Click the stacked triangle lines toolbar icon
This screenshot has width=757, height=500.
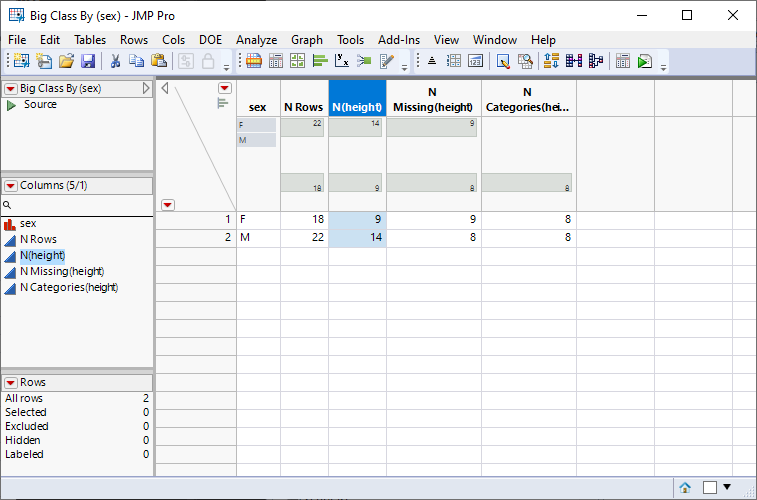[432, 61]
